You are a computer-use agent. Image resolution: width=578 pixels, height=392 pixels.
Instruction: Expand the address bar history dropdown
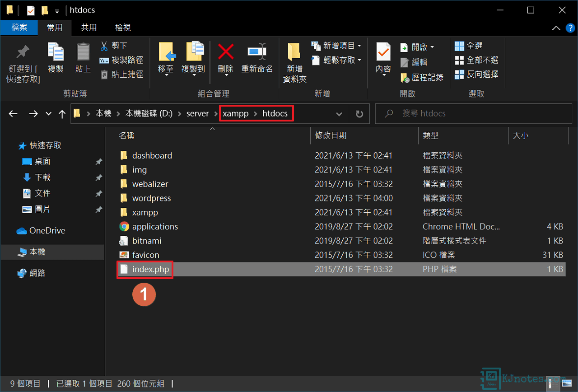339,114
